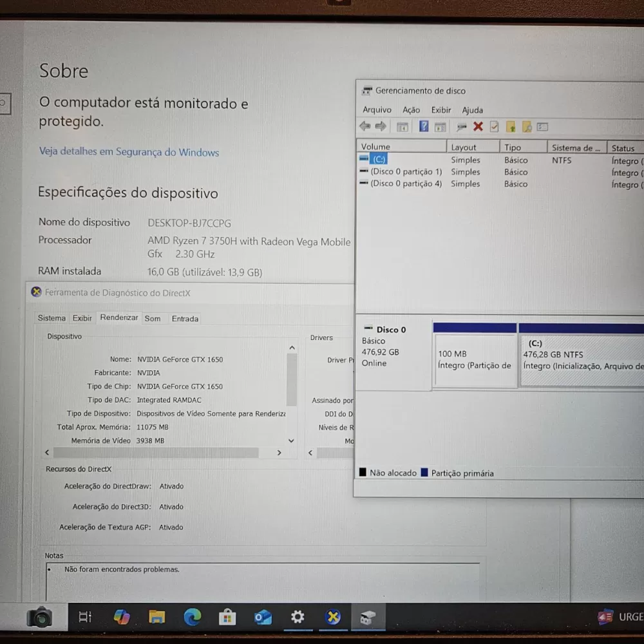This screenshot has height=644, width=644.
Task: Select the 11075 MB total memory value
Action: (153, 427)
